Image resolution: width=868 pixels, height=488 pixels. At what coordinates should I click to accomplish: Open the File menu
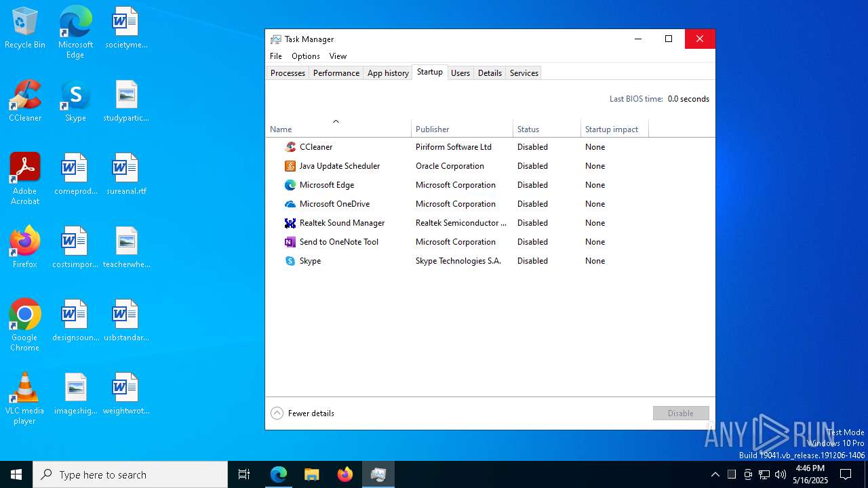pyautogui.click(x=276, y=56)
